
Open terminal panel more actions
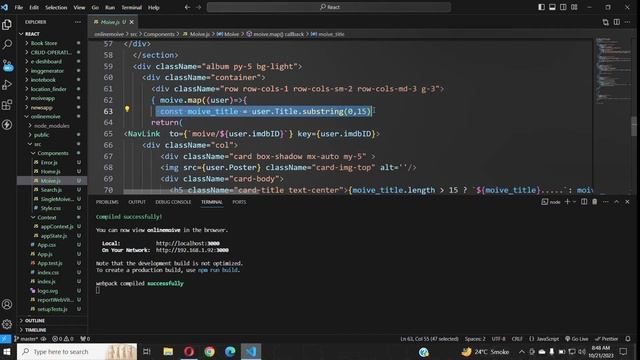point(606,202)
